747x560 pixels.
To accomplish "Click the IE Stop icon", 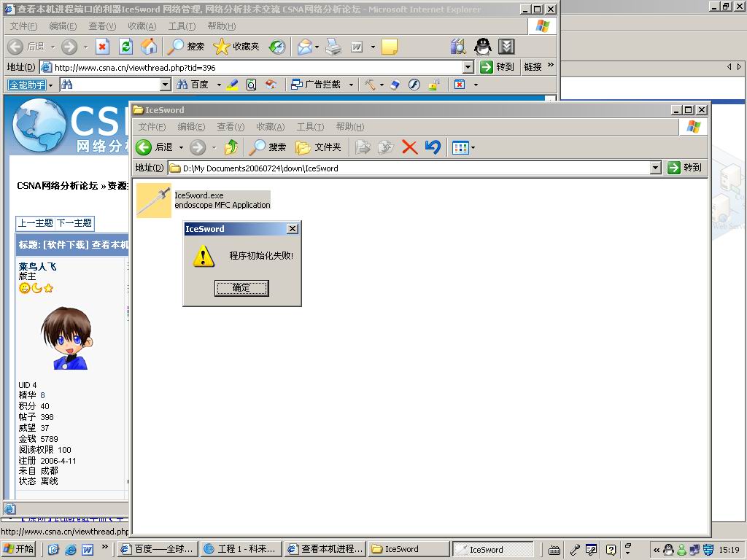I will pos(103,47).
